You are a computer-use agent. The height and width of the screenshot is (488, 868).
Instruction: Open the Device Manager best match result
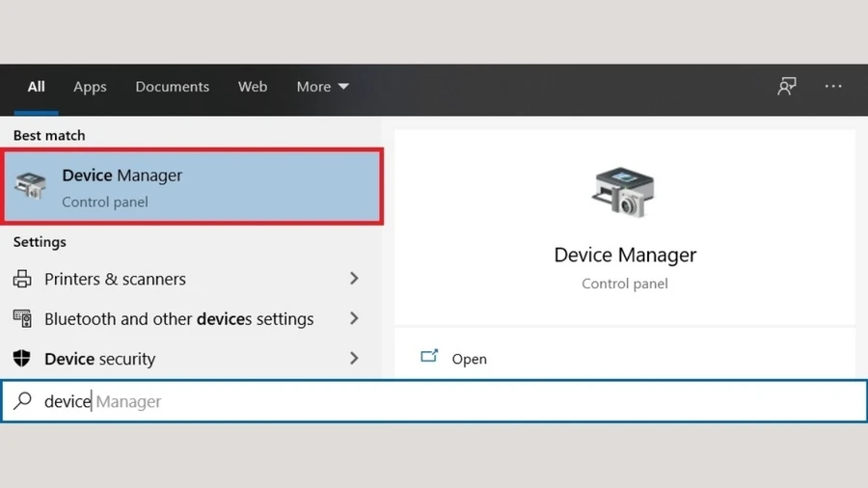click(192, 187)
